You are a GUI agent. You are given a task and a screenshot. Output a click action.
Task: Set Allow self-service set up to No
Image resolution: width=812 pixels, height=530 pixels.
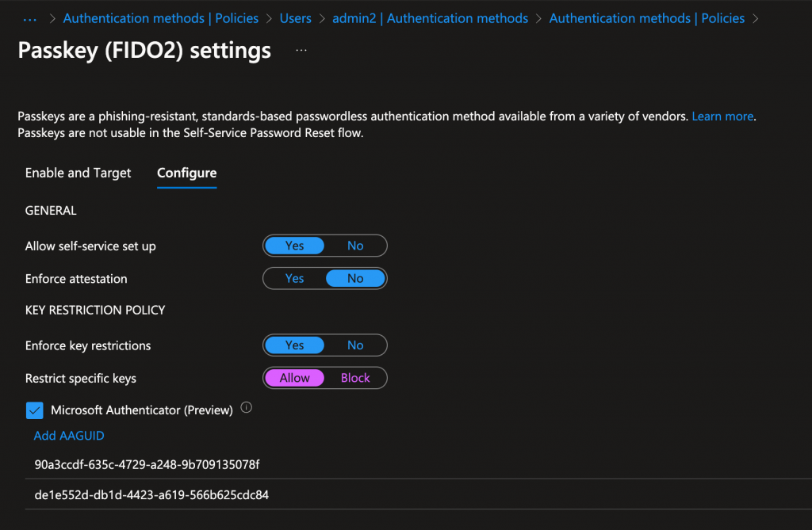click(355, 246)
